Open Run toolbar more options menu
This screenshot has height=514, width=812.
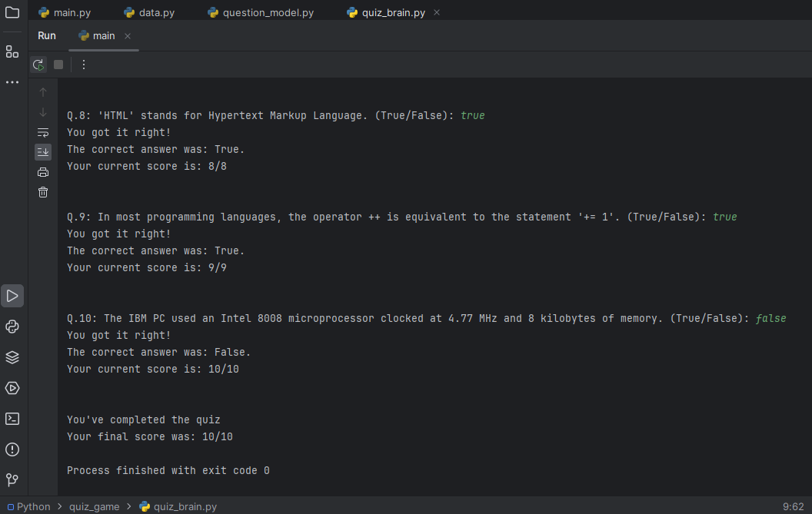[84, 65]
